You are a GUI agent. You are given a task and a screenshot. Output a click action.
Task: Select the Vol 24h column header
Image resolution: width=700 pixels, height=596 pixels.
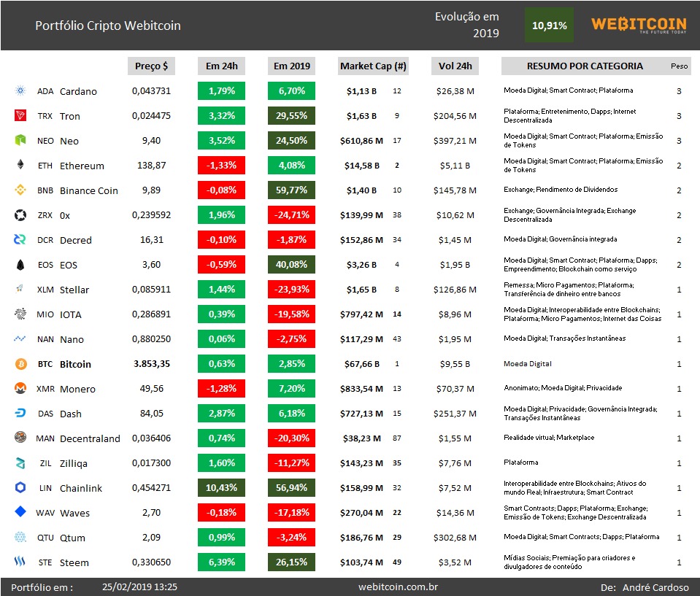[455, 66]
